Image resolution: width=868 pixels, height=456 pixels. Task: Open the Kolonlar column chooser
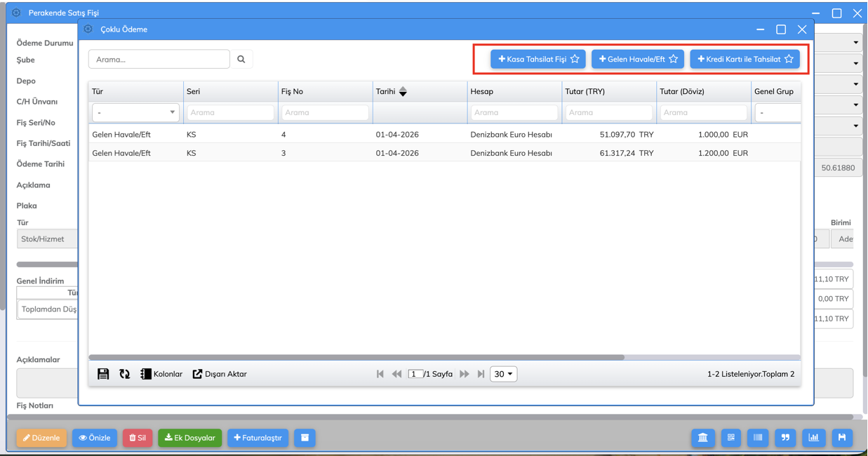coord(161,374)
